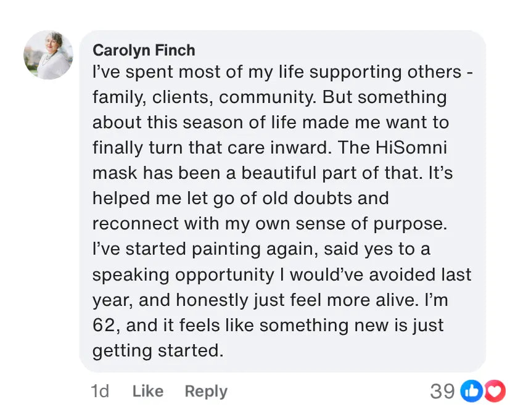Click the Carolyn Finch name link
This screenshot has height=420, width=510.
[x=143, y=50]
